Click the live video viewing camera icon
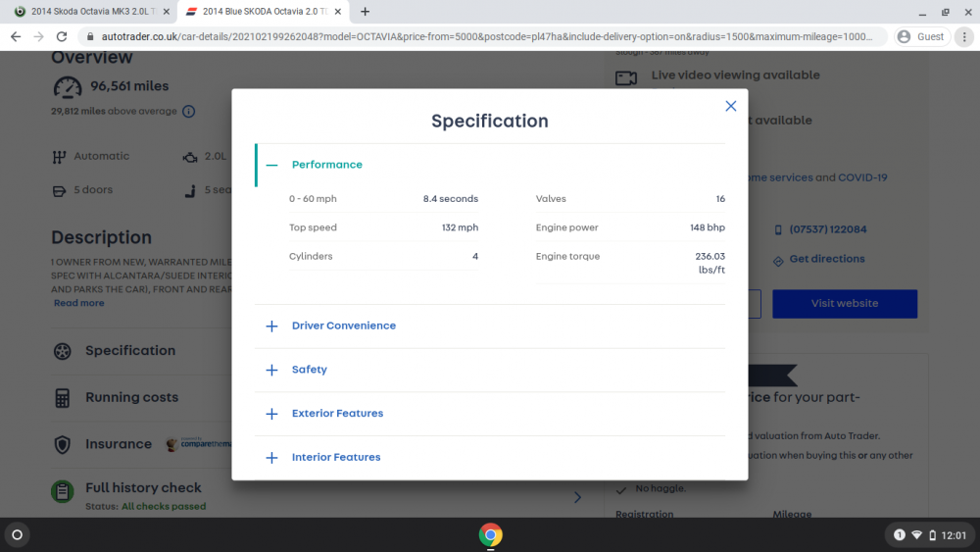 tap(626, 78)
